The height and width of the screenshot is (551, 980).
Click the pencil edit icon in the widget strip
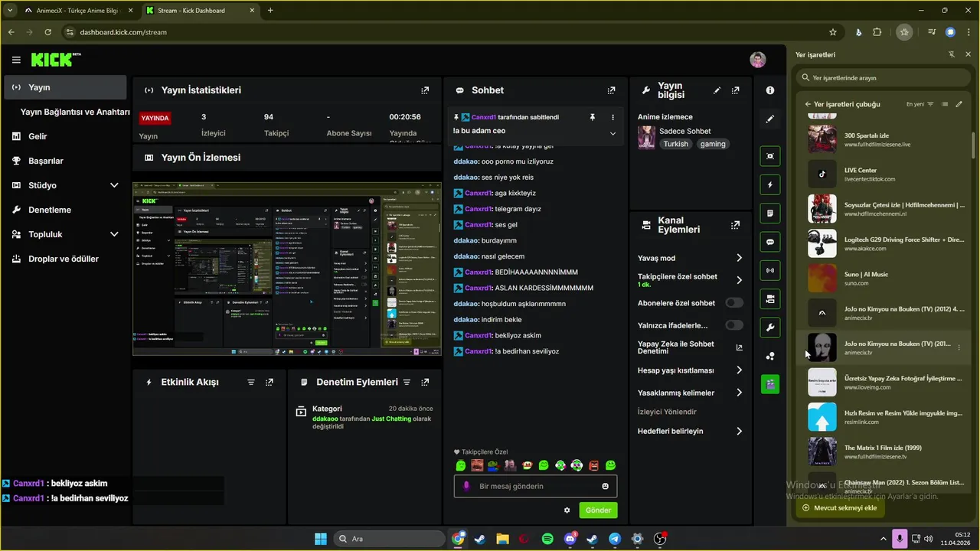click(770, 119)
